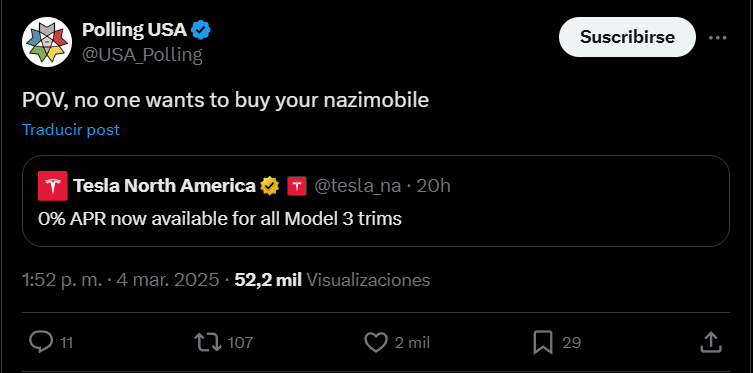Visit the @tesla_na handle
The image size is (753, 373).
[x=358, y=186]
